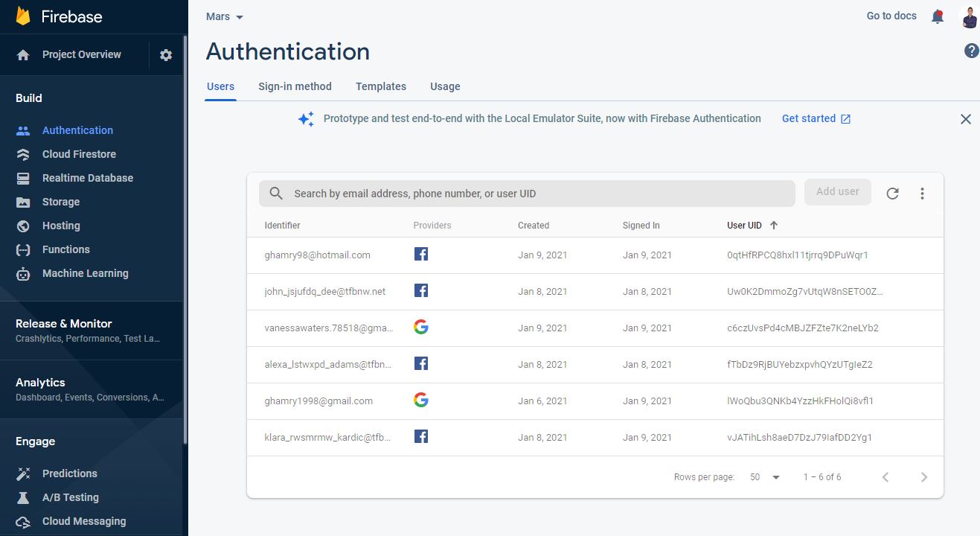Image resolution: width=980 pixels, height=536 pixels.
Task: Open the rows per page dropdown
Action: 765,477
